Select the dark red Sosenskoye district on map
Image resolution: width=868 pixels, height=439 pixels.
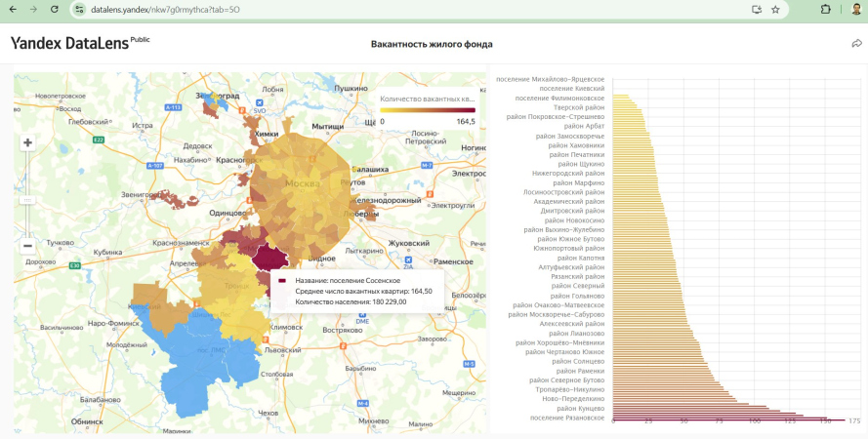tap(271, 258)
